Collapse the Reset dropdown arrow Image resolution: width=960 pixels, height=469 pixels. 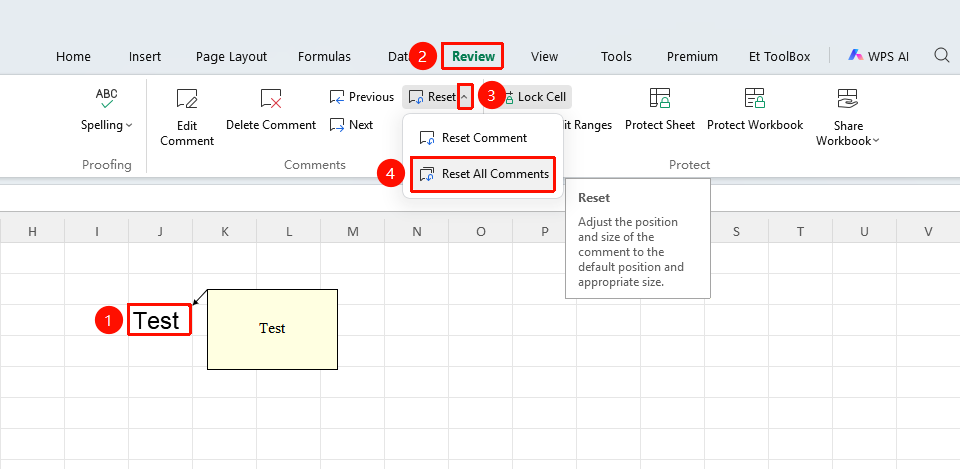click(465, 97)
